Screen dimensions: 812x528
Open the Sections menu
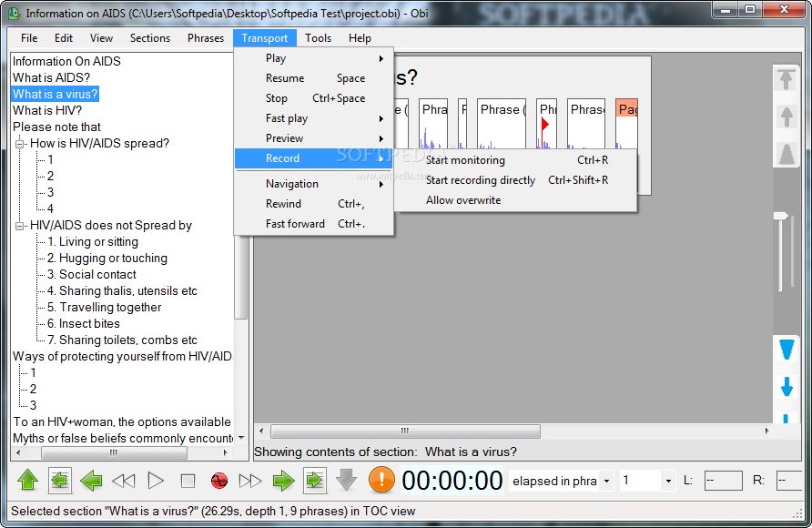pos(150,38)
